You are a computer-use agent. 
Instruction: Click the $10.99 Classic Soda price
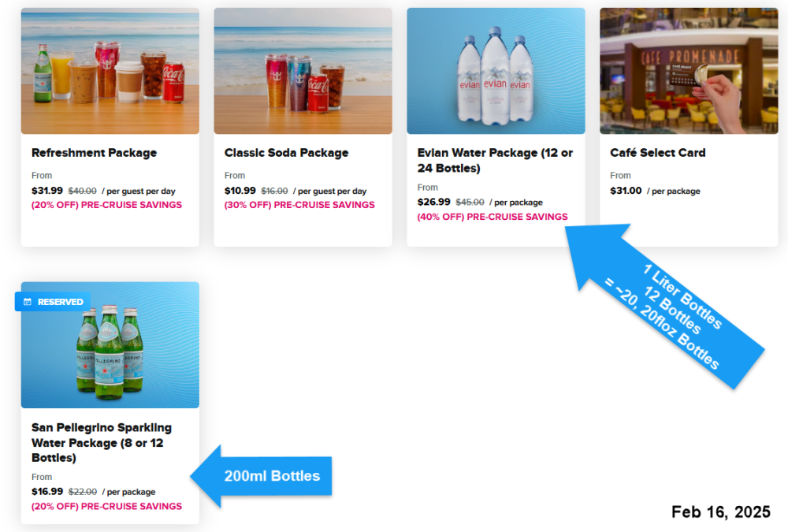240,191
